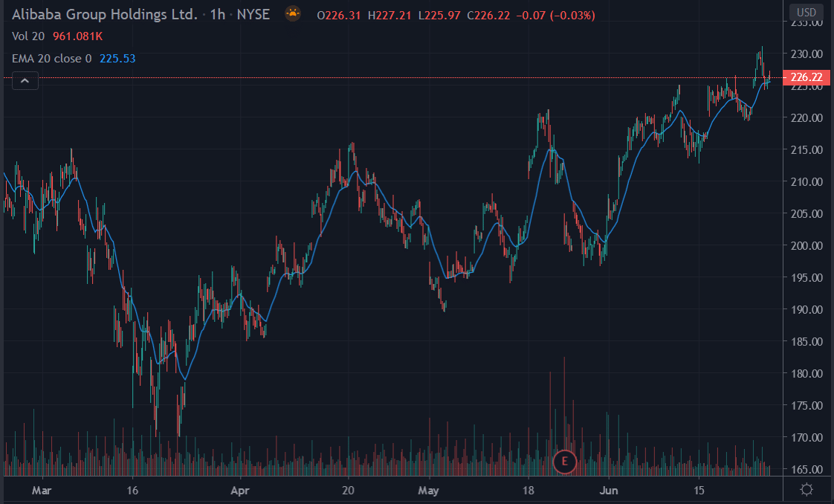Open the USD currency selector
834x504 pixels.
click(x=806, y=12)
